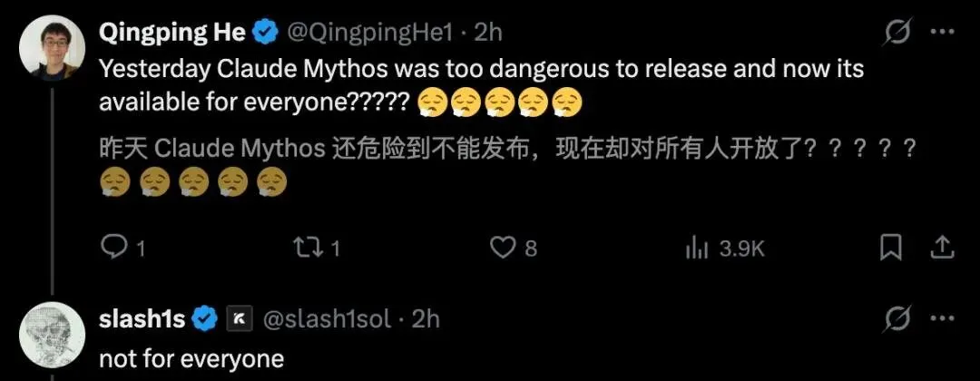Click the slash1s display name
This screenshot has width=980, height=381.
pyautogui.click(x=142, y=319)
